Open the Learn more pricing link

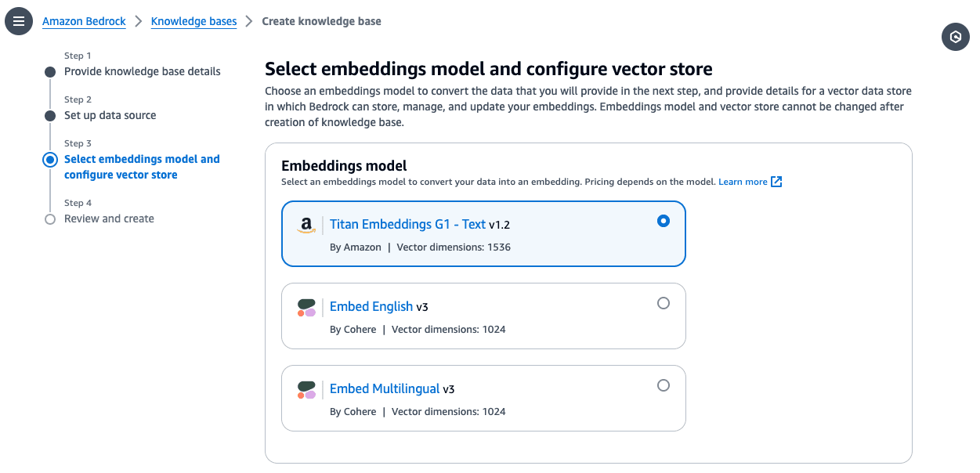[743, 182]
